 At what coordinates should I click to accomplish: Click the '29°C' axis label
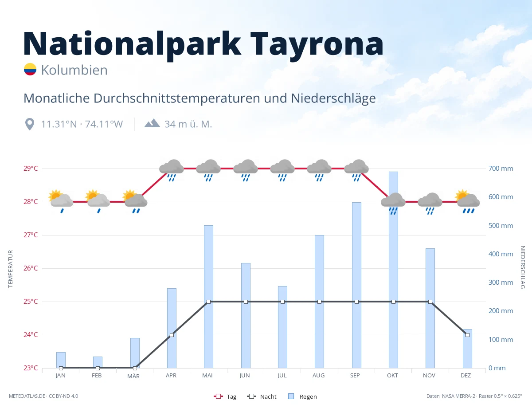(x=30, y=169)
